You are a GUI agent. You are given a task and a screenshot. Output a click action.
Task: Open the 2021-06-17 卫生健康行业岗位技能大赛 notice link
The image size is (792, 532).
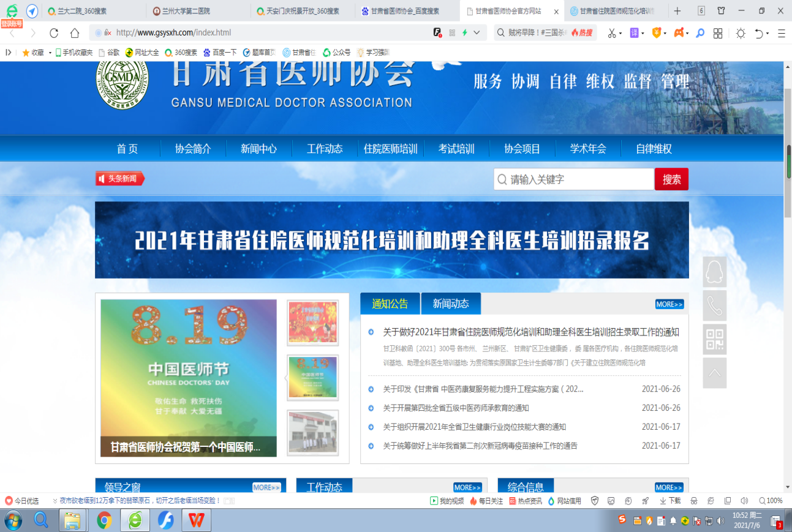tap(474, 427)
